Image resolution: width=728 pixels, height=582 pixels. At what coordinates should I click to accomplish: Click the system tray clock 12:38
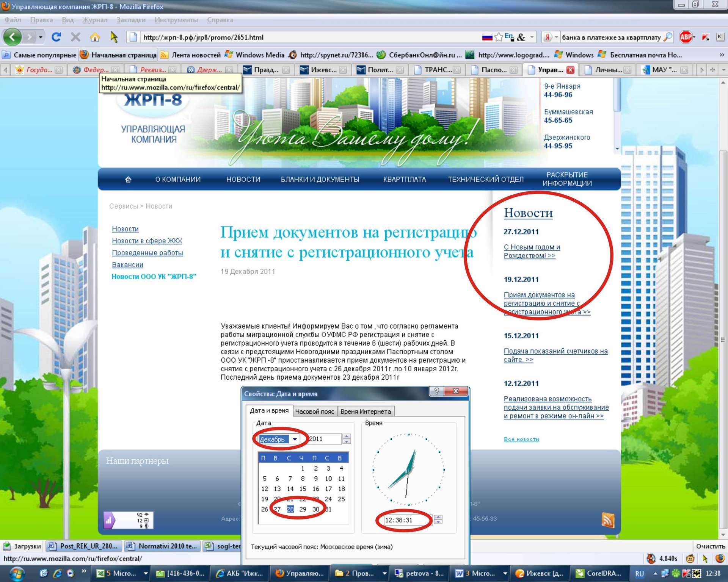click(x=714, y=573)
